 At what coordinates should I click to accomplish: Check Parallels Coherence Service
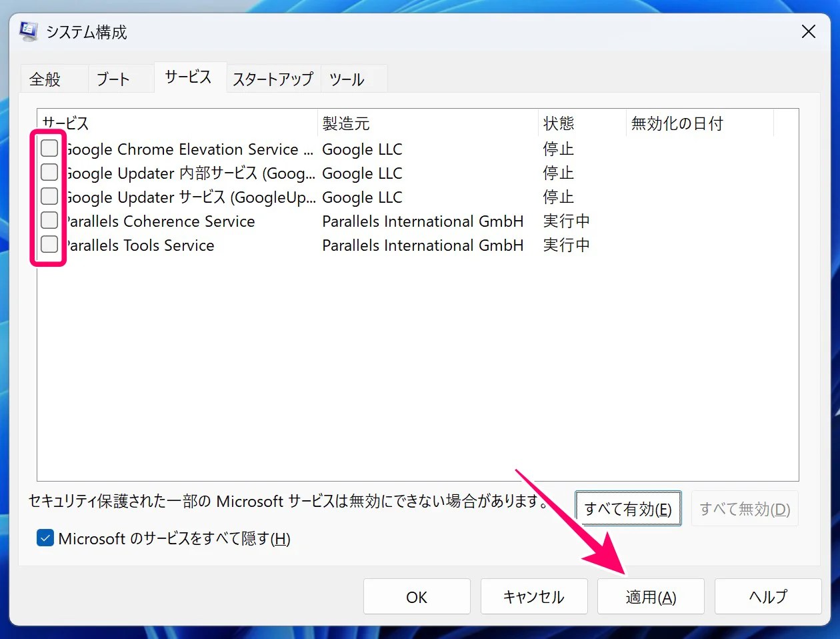(x=49, y=220)
